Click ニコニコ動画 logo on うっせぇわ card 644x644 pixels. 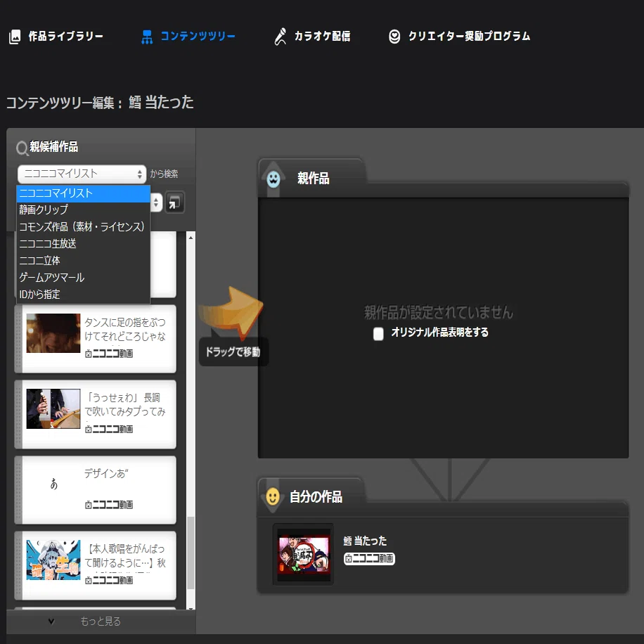(109, 429)
